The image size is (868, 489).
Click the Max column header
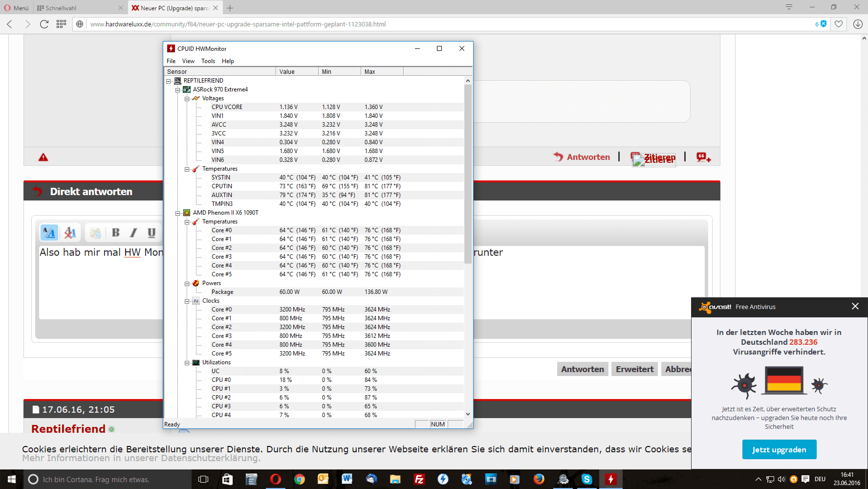(382, 71)
